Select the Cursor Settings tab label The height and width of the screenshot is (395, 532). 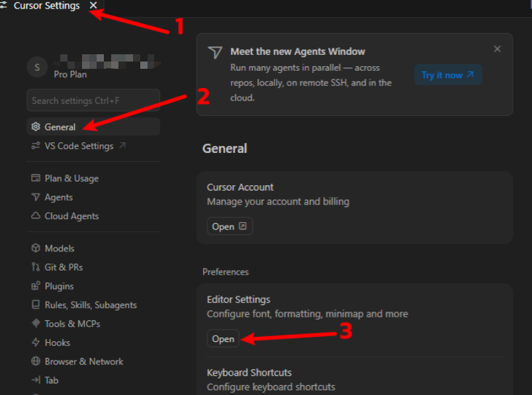tap(46, 5)
